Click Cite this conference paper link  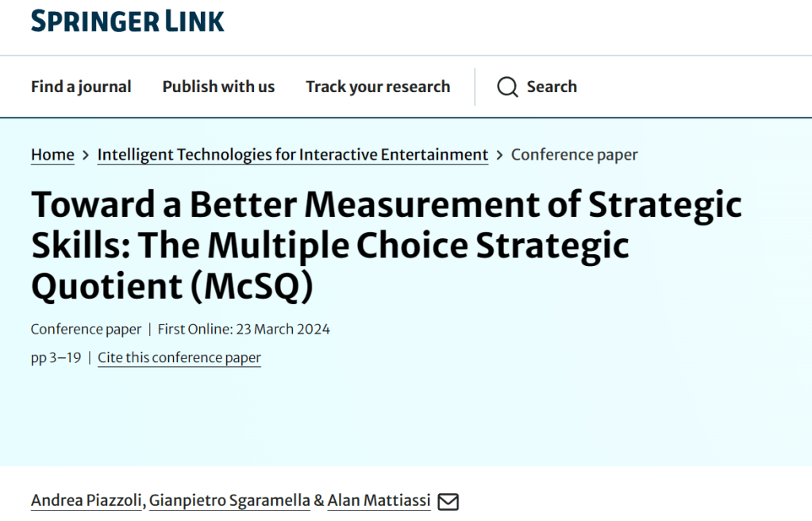[x=179, y=357]
